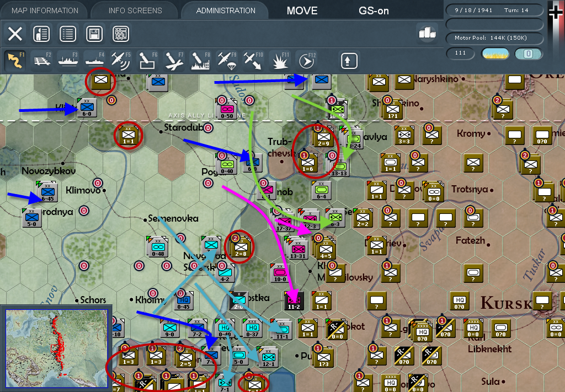Open the list report icon

[68, 34]
